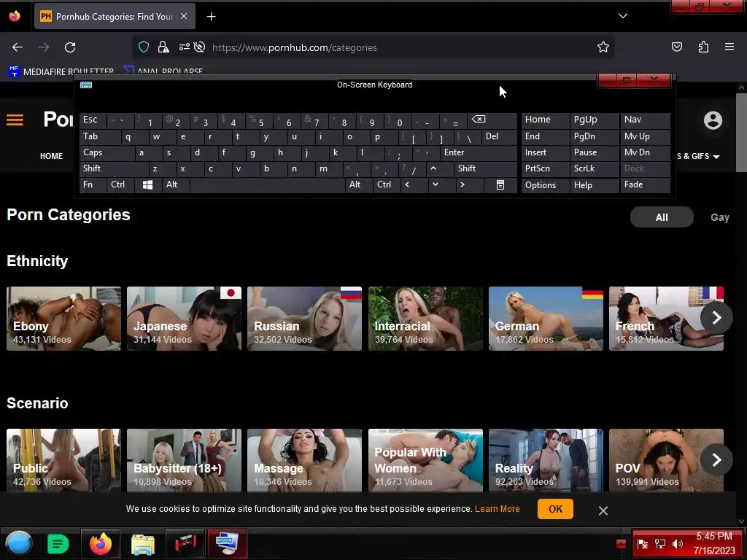Select the All filter tab
The width and height of the screenshot is (747, 560).
[662, 217]
